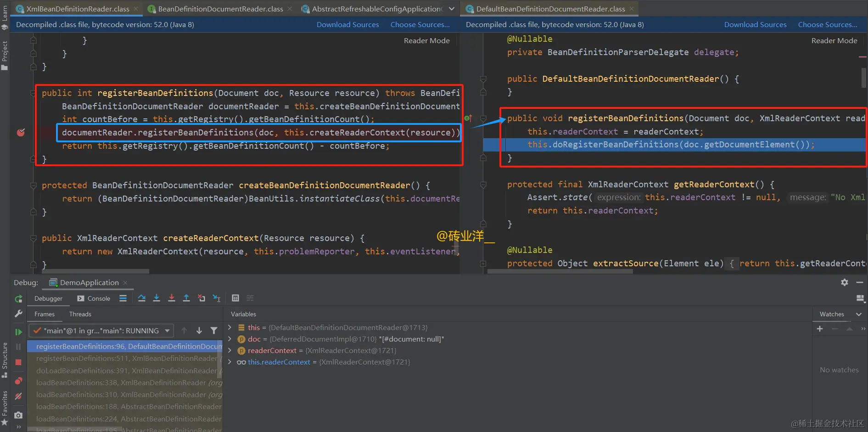Screen dimensions: 868x432
Task: Expand the 'doc' variable node
Action: [x=230, y=339]
